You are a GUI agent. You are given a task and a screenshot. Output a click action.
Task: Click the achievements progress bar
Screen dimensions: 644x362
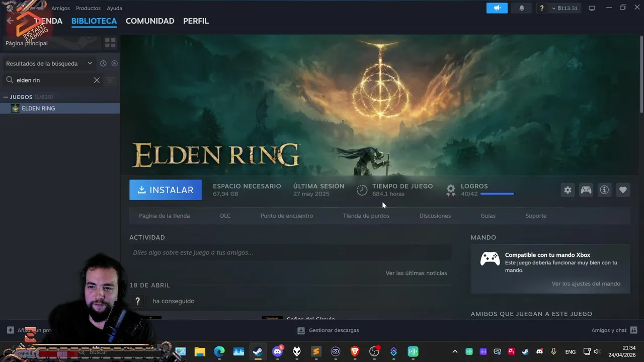(497, 194)
